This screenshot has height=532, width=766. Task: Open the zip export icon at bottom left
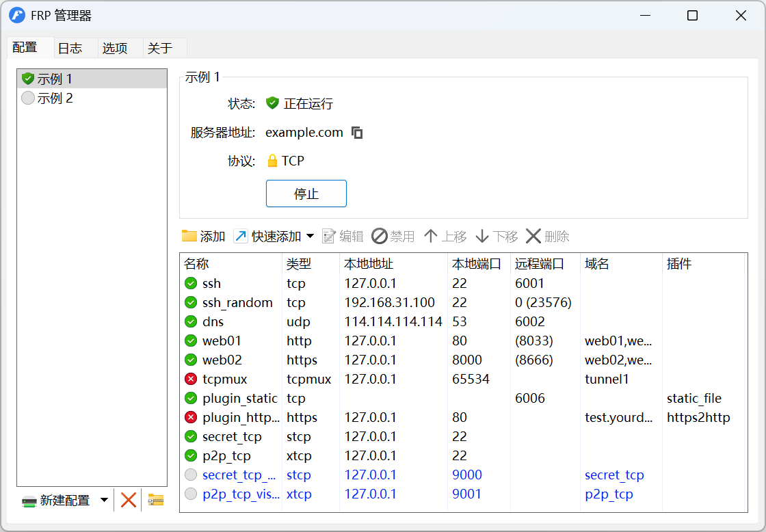[x=155, y=500]
